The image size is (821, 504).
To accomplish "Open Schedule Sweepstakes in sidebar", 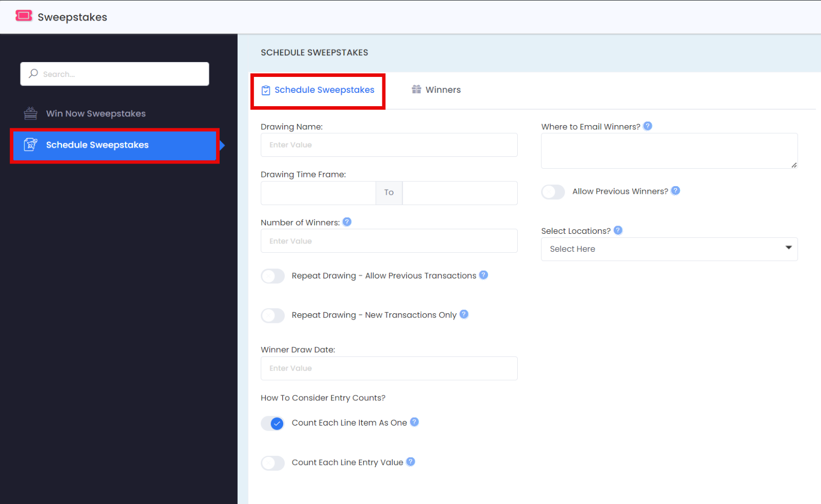I will coord(114,145).
